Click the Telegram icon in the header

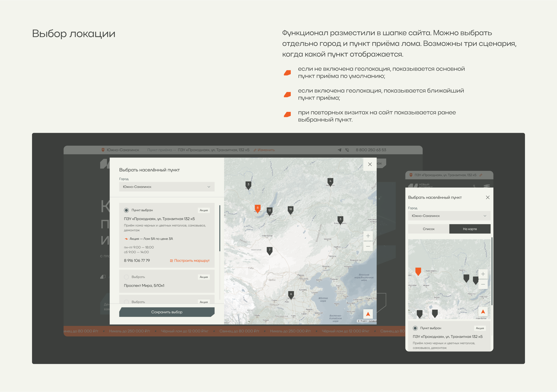(x=339, y=150)
